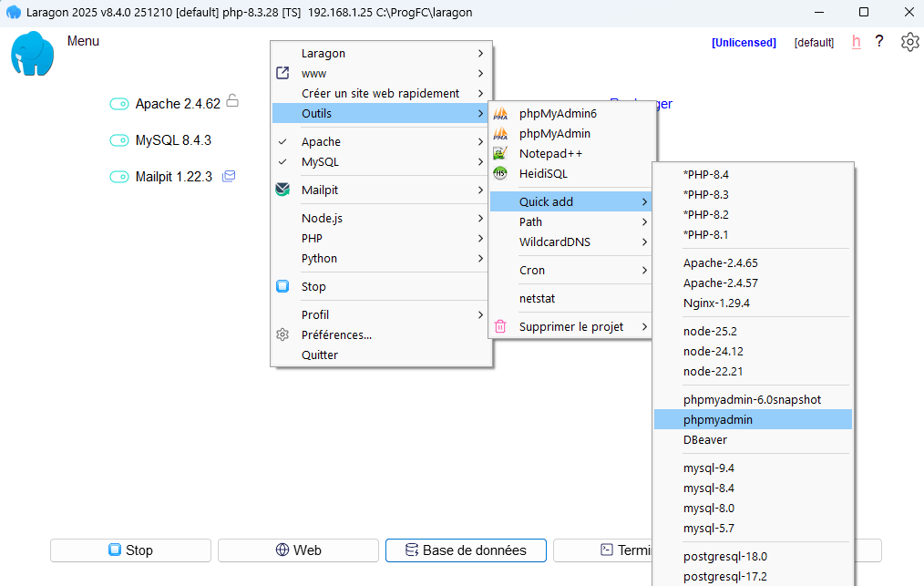924x586 pixels.
Task: Click the SSL padlock icon next to Apache
Action: point(232,103)
